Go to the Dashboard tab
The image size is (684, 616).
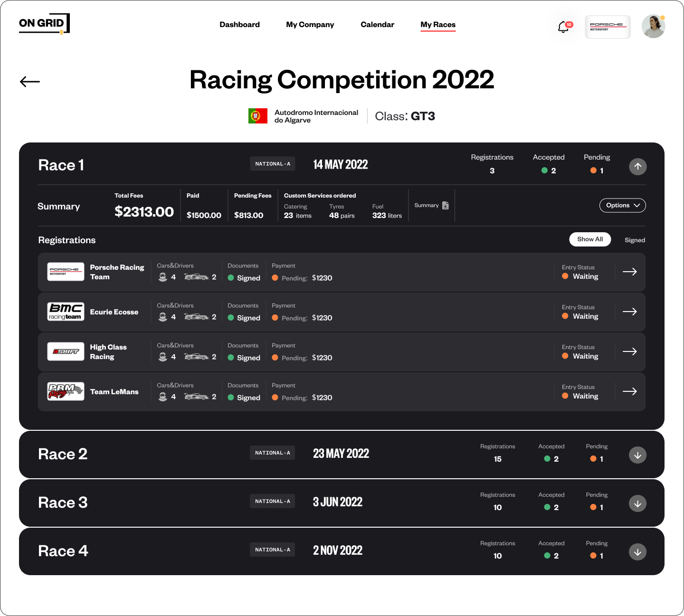click(239, 25)
